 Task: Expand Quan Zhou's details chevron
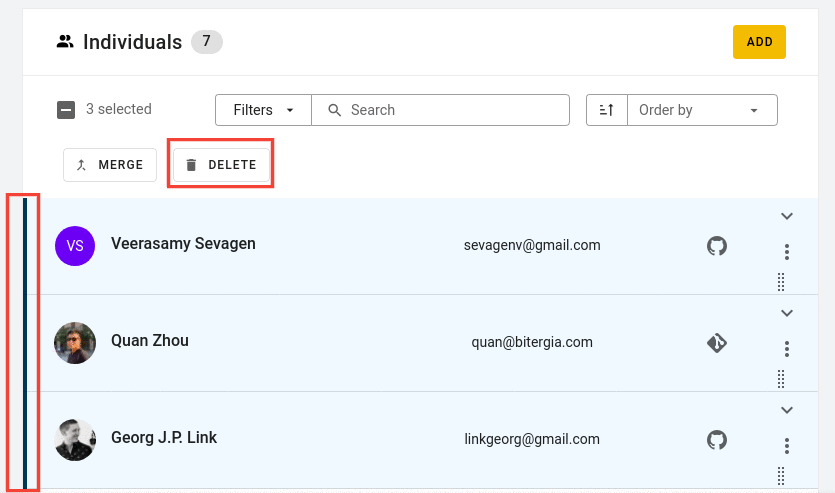787,313
